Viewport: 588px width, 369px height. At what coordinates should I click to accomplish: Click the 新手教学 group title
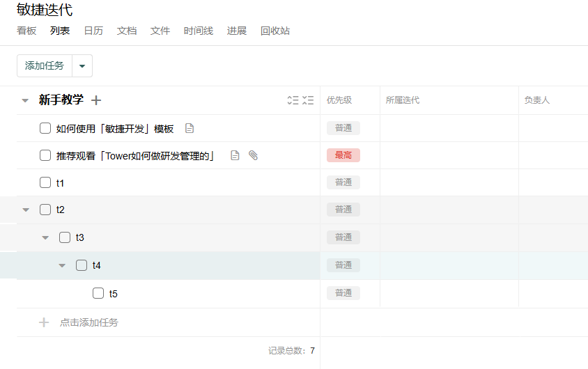click(61, 100)
